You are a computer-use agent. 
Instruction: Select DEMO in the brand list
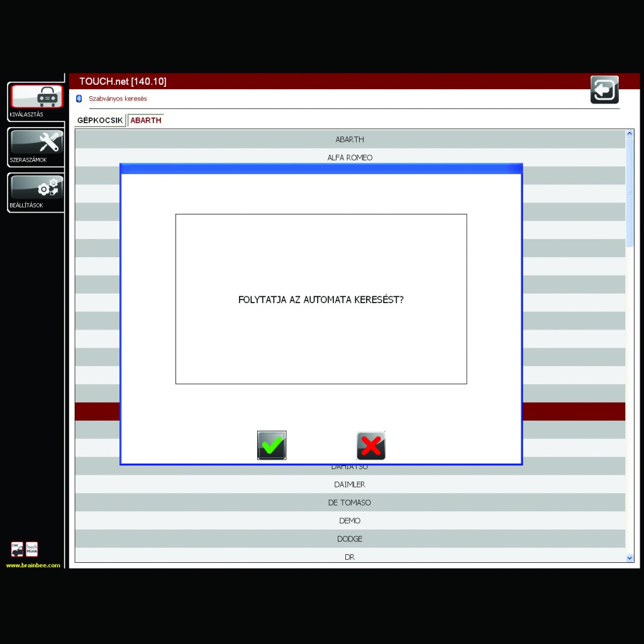350,520
